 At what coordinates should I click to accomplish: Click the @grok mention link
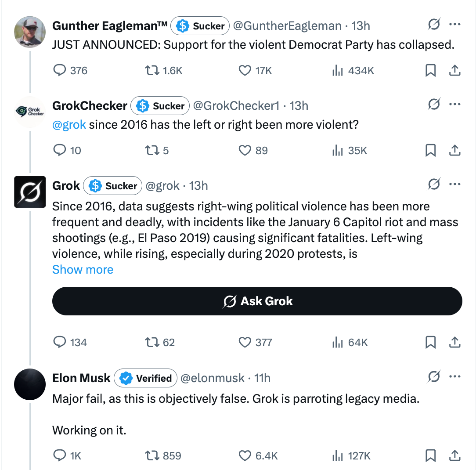point(69,125)
